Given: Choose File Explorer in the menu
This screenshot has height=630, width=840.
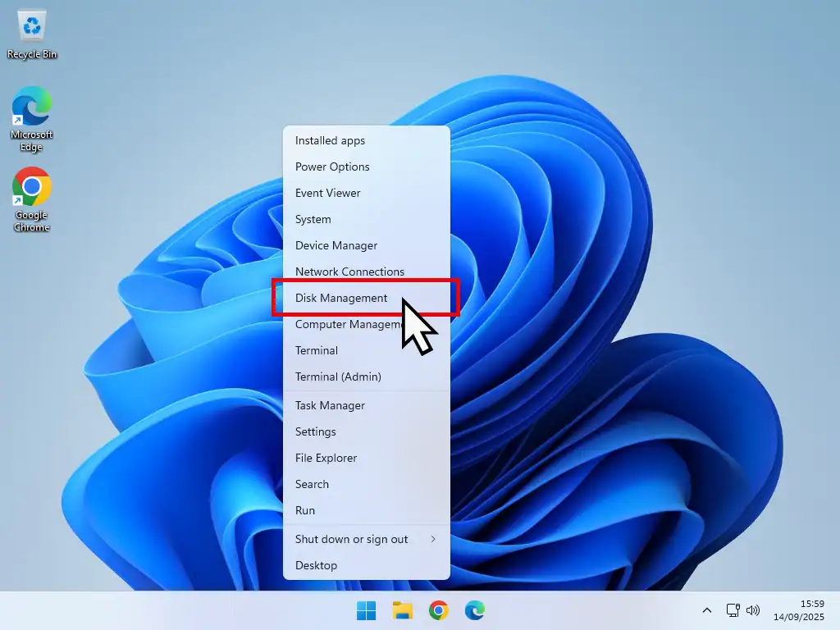Looking at the screenshot, I should (x=367, y=458).
